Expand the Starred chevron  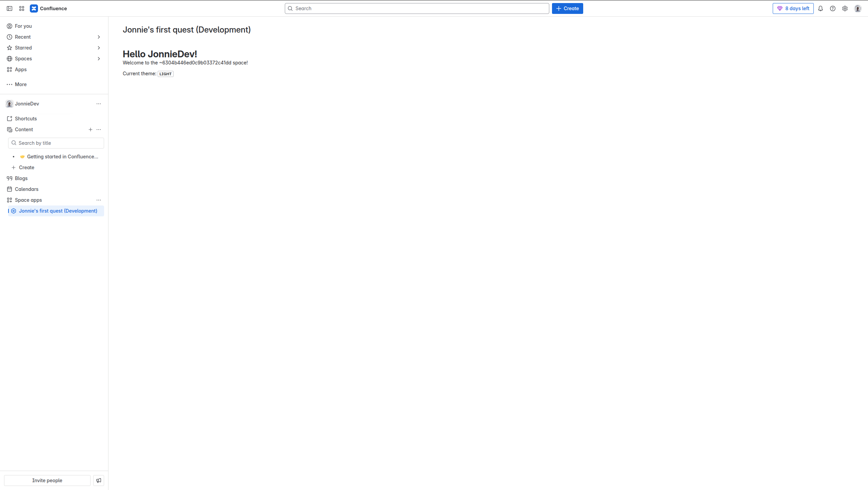click(99, 48)
